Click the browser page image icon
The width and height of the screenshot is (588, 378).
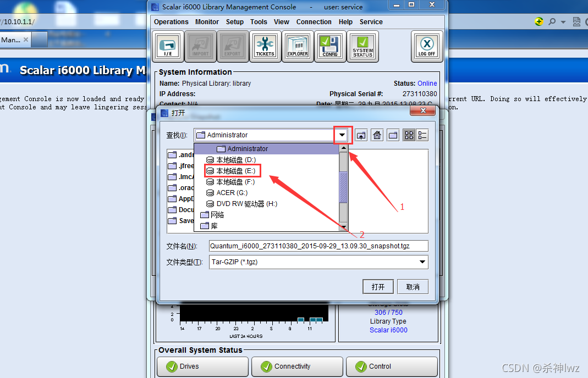576,22
